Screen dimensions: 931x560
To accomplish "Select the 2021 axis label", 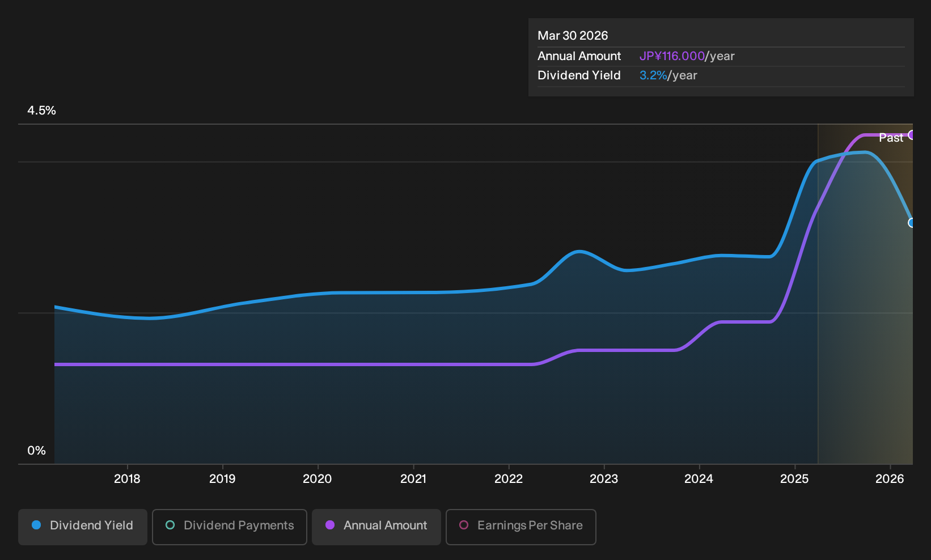I will [413, 479].
